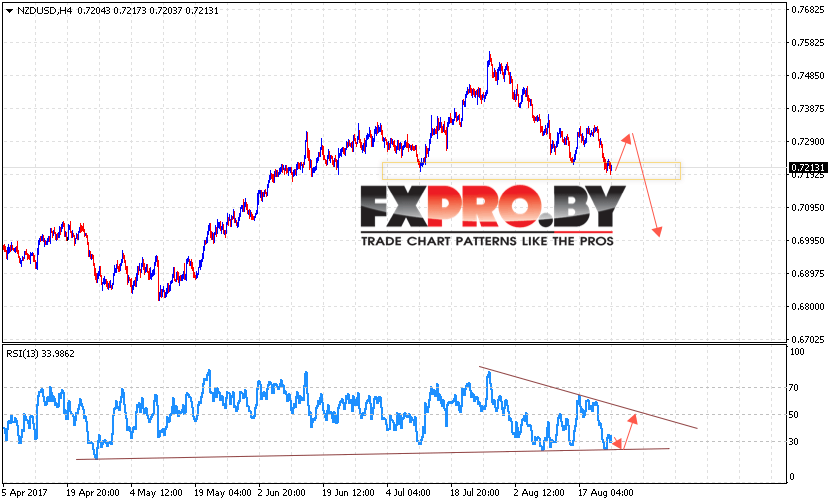This screenshot has width=829, height=504.
Task: Click time axis label 2 Jun 20:00
Action: pyautogui.click(x=281, y=493)
